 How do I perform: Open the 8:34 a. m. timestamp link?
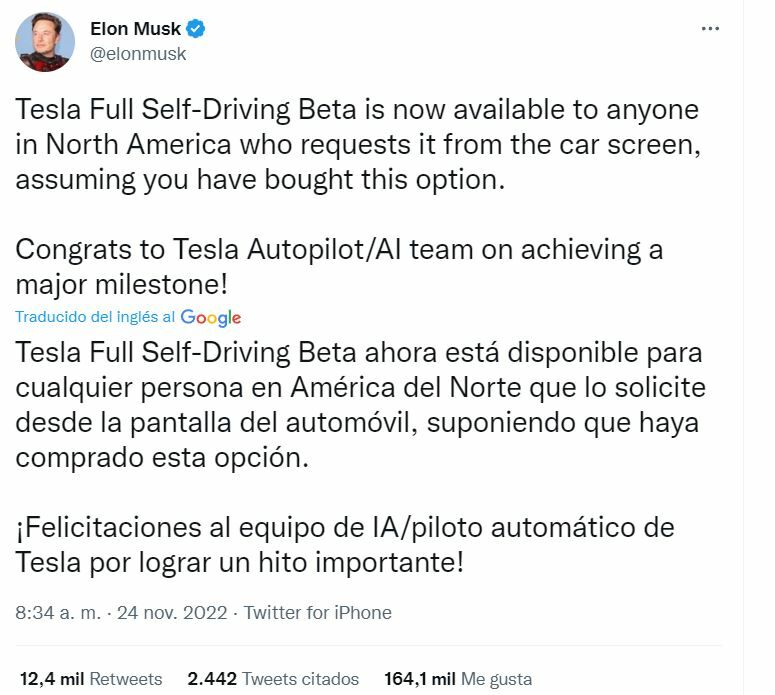(x=57, y=612)
